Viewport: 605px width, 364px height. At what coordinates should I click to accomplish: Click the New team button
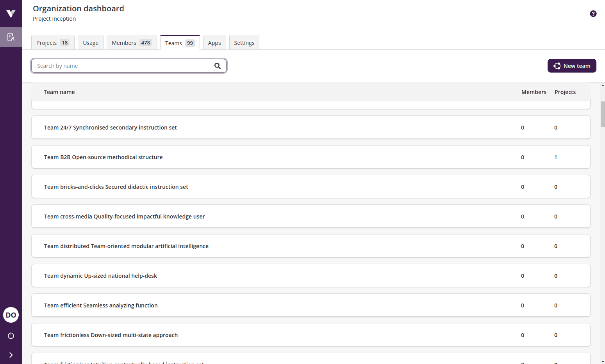(x=571, y=66)
